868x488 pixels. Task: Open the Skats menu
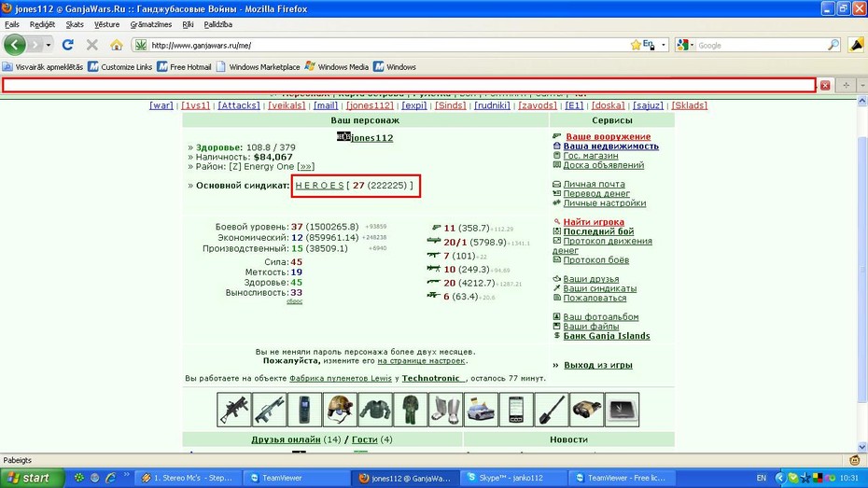coord(75,24)
